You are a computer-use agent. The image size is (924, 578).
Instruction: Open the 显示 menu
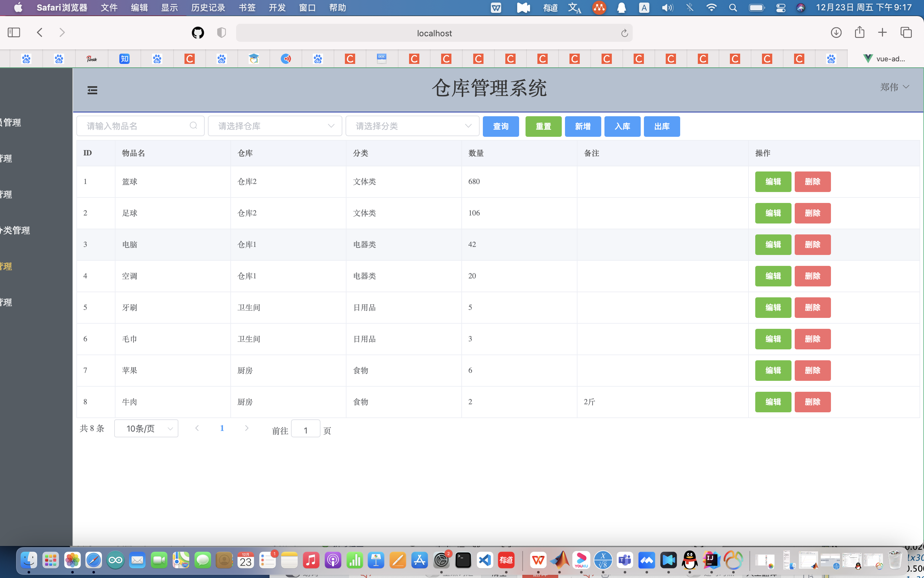tap(169, 8)
